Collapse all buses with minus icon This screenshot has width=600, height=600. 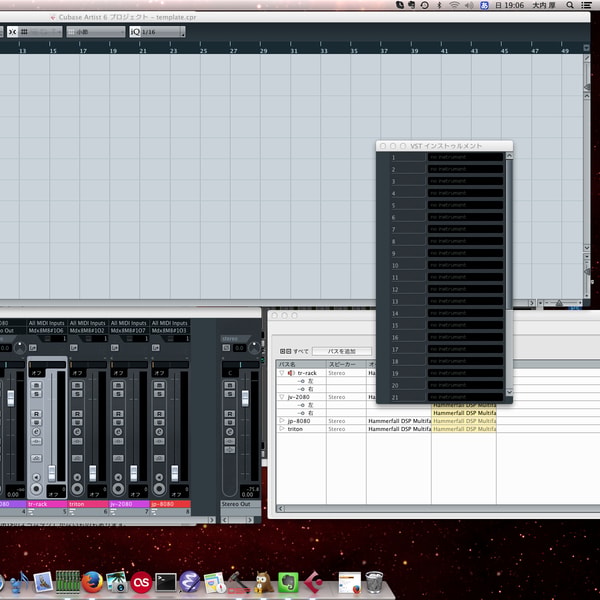(x=289, y=351)
